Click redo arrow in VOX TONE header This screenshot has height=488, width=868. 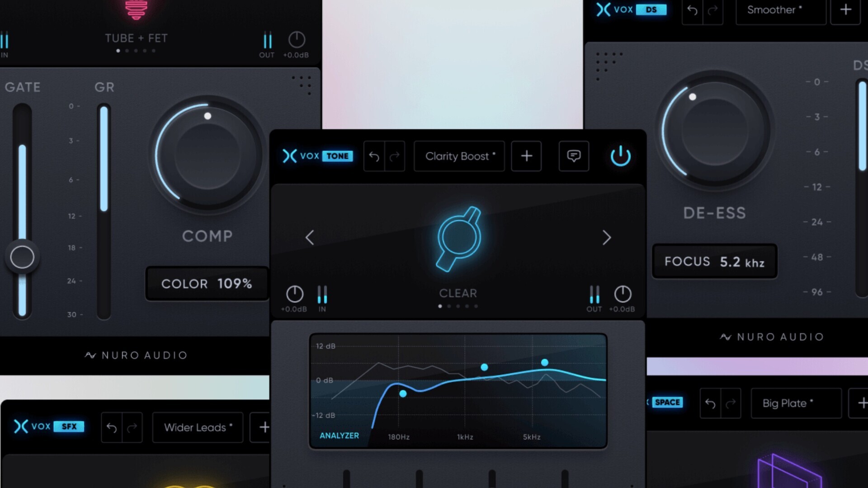395,156
